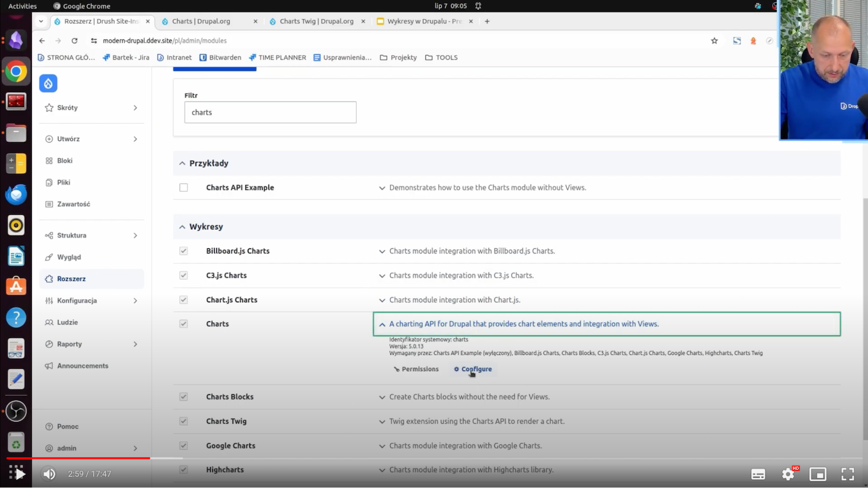The height and width of the screenshot is (488, 868).
Task: Click the page vertical scrollbar
Action: click(865, 318)
